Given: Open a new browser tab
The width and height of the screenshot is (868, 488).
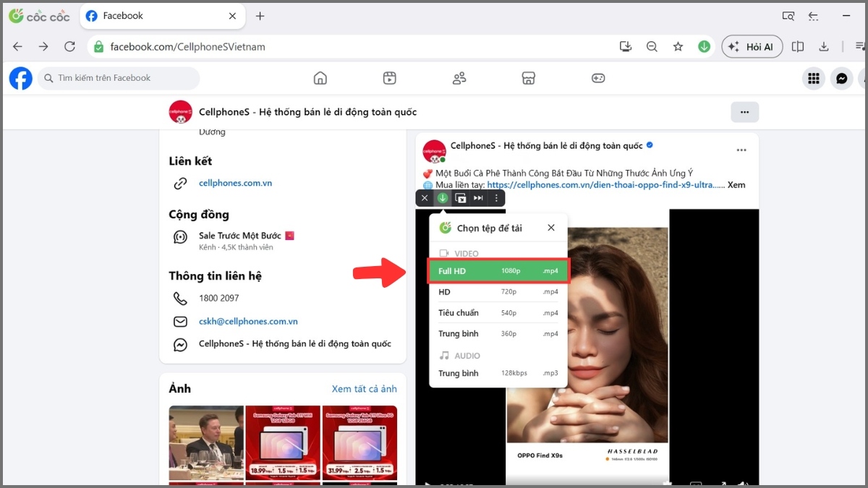Looking at the screenshot, I should (260, 16).
